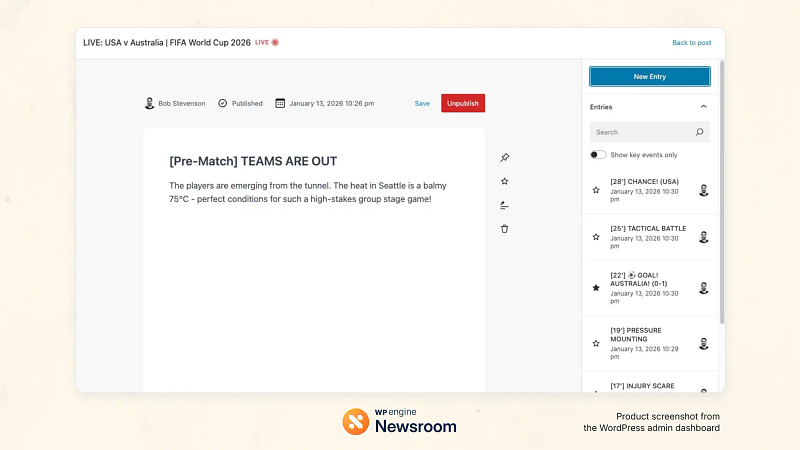Star the [28'] CHANCE! (USA) entry
Screen dimensions: 800x450
pos(596,190)
